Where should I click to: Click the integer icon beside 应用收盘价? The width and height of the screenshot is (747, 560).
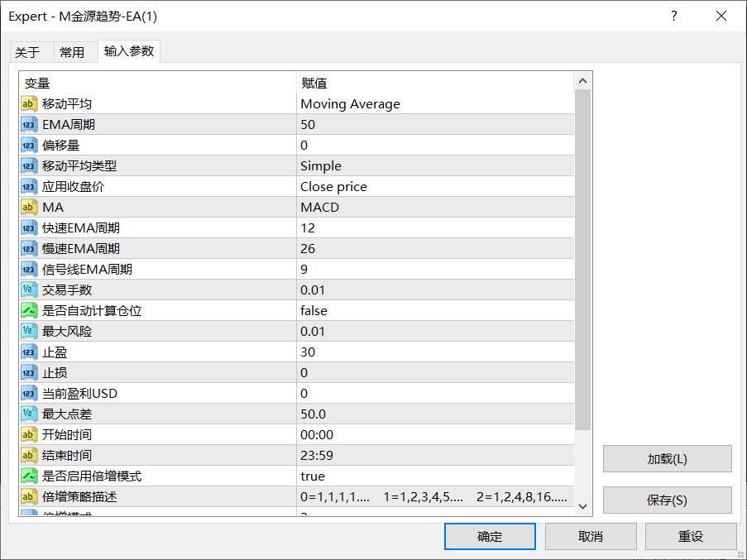[x=29, y=187]
